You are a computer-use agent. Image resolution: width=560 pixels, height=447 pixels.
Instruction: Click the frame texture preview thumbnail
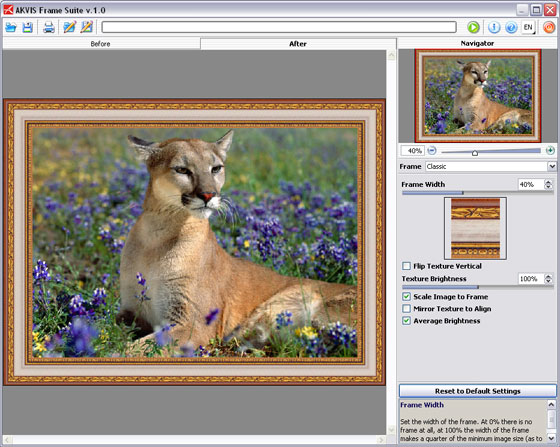[475, 228]
